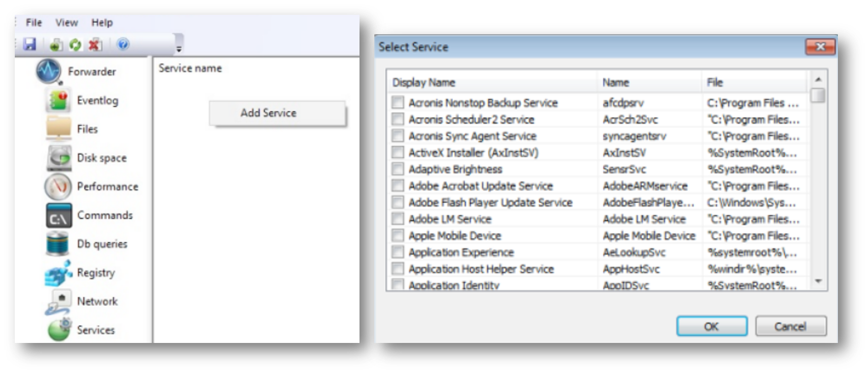The image size is (868, 373).
Task: Check Adaptive Brightness checkbox
Action: pyautogui.click(x=397, y=169)
